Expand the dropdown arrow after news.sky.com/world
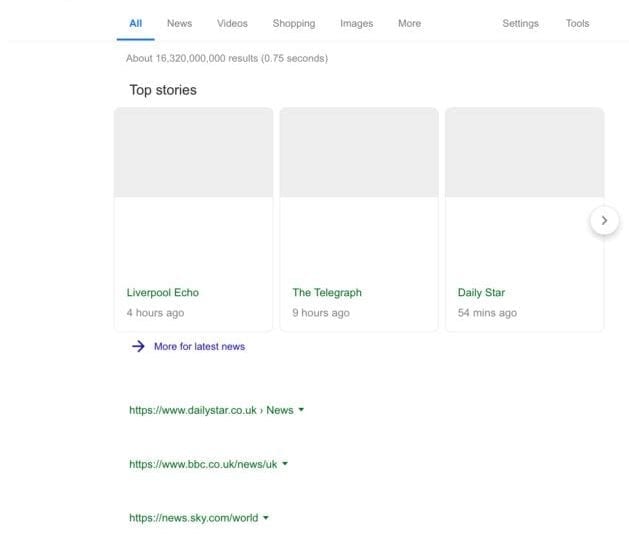The image size is (629, 536). tap(266, 518)
